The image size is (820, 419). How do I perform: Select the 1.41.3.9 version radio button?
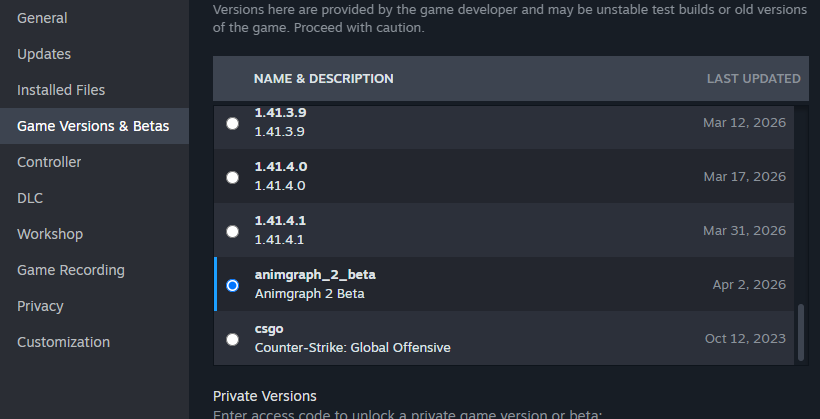[x=233, y=123]
